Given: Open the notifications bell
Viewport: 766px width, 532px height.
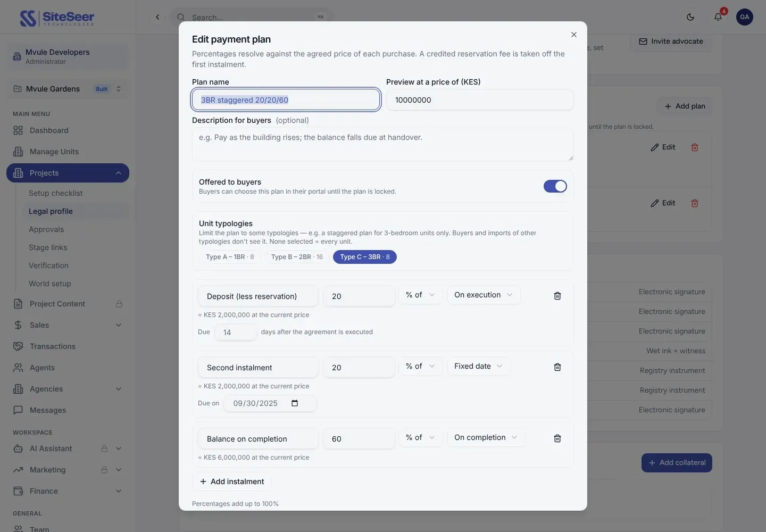Looking at the screenshot, I should (x=718, y=17).
